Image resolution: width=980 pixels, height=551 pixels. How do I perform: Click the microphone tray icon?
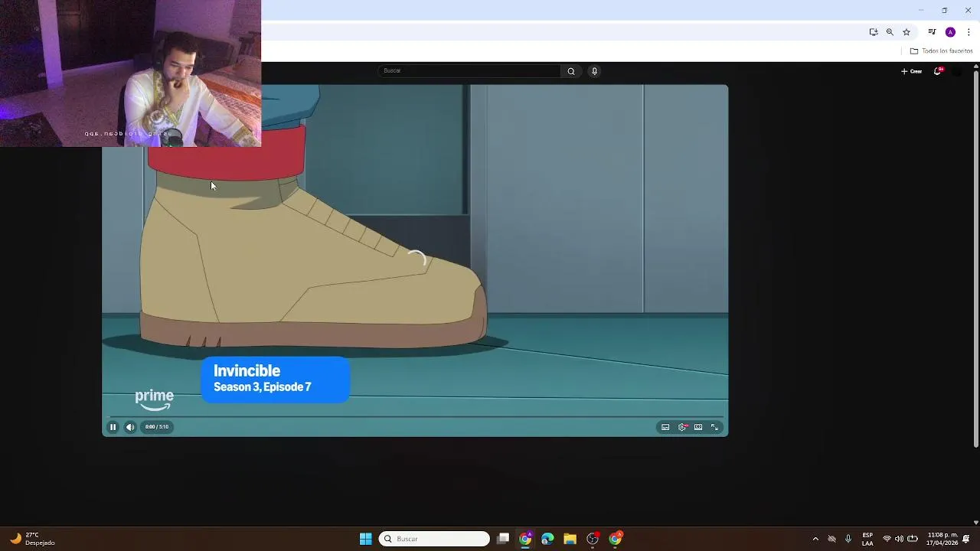pyautogui.click(x=848, y=539)
